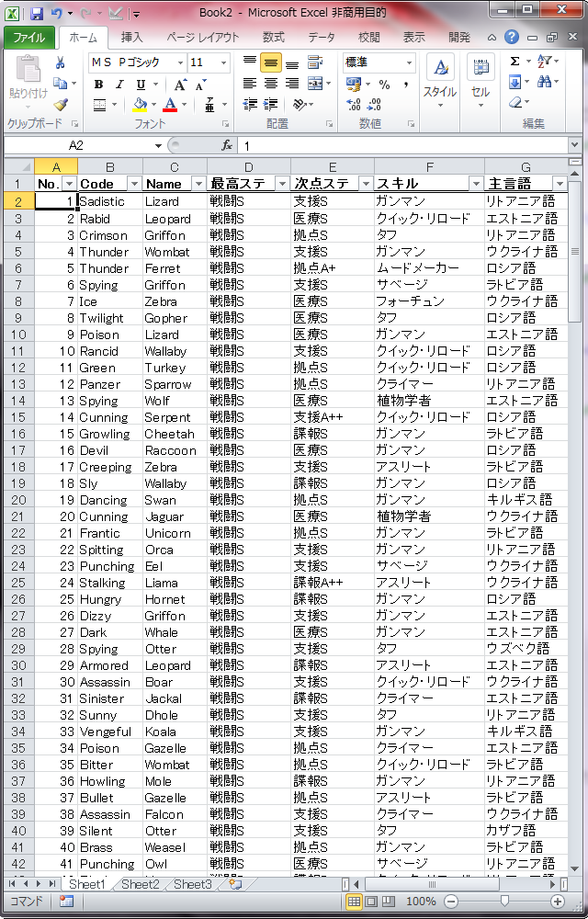The height and width of the screenshot is (919, 588).
Task: Open the ファイル tab
Action: (29, 38)
